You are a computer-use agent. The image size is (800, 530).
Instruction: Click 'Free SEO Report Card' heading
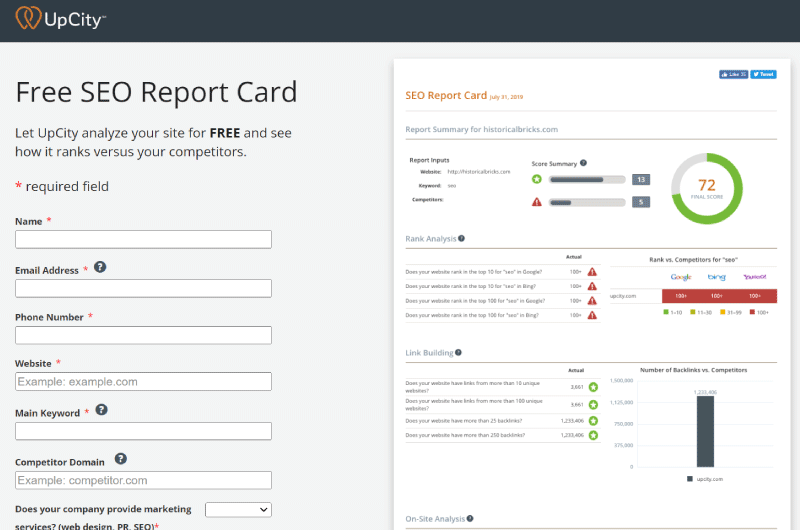[x=156, y=92]
